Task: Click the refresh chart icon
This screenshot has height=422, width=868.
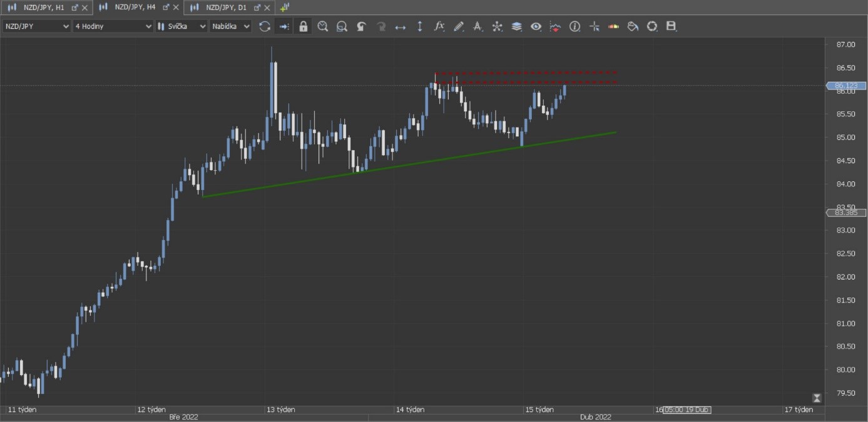Action: coord(265,26)
